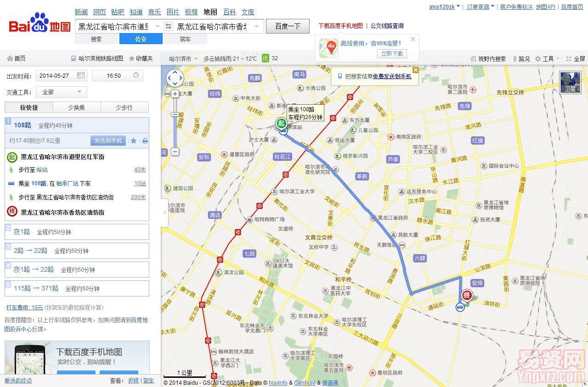Open the jms120zk account dropdown
Viewport: 588px width, 387px height.
[x=445, y=6]
